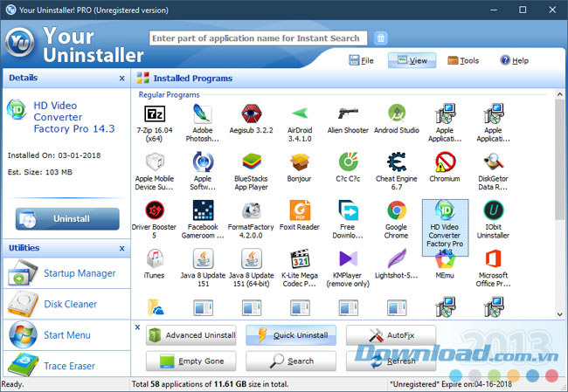Select the Java 8 Update 151 icon
This screenshot has height=392, width=568.
pyautogui.click(x=203, y=258)
